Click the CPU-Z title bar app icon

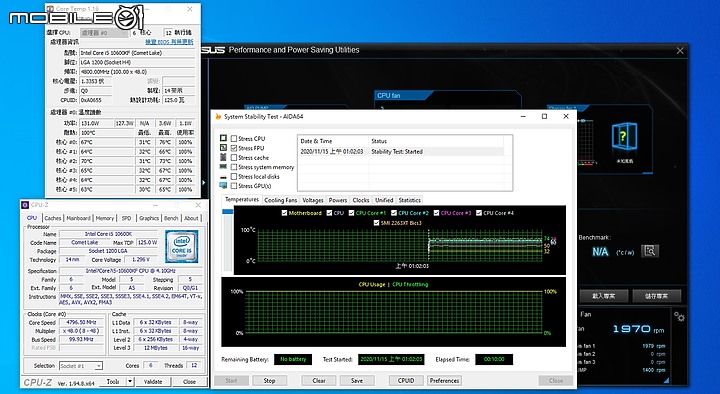(26, 205)
